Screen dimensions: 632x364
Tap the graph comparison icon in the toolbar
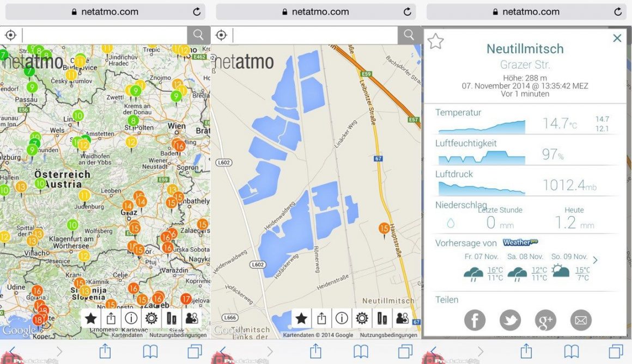click(x=382, y=318)
